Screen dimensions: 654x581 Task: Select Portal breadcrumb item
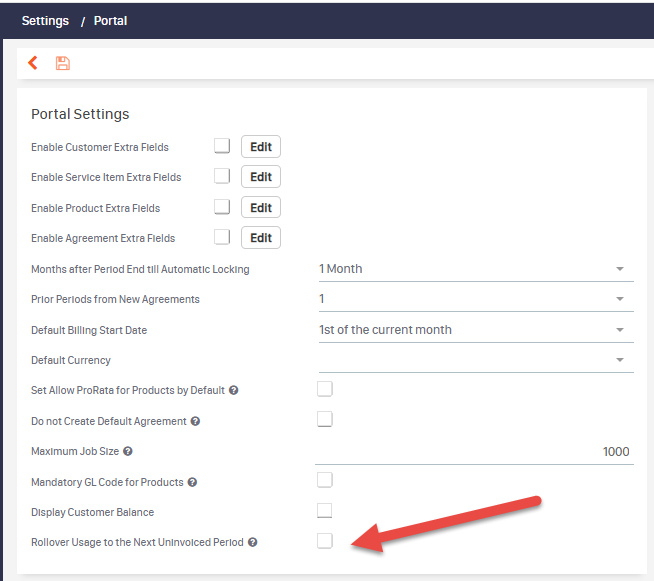pyautogui.click(x=110, y=21)
